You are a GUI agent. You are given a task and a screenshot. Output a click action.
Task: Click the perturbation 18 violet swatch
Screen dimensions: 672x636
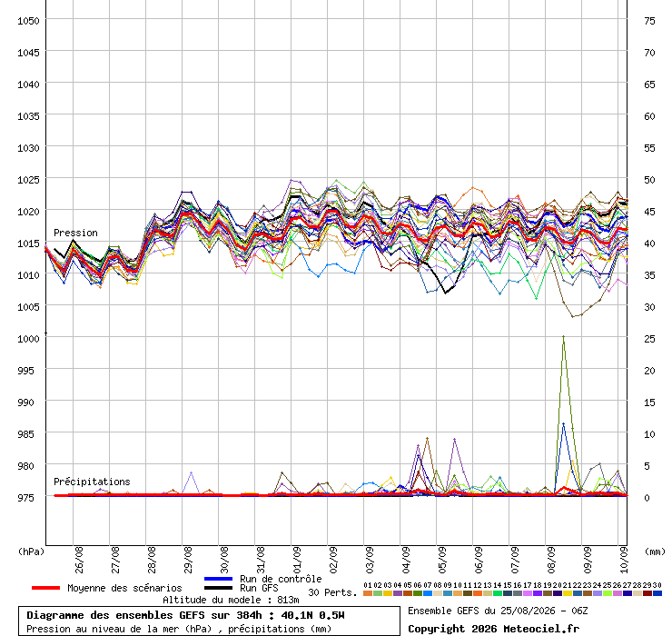coord(538,593)
